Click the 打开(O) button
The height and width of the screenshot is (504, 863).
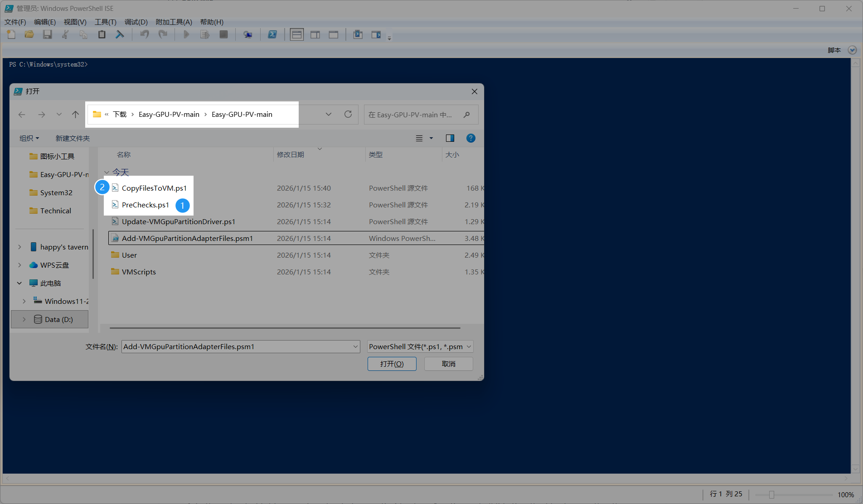(392, 364)
